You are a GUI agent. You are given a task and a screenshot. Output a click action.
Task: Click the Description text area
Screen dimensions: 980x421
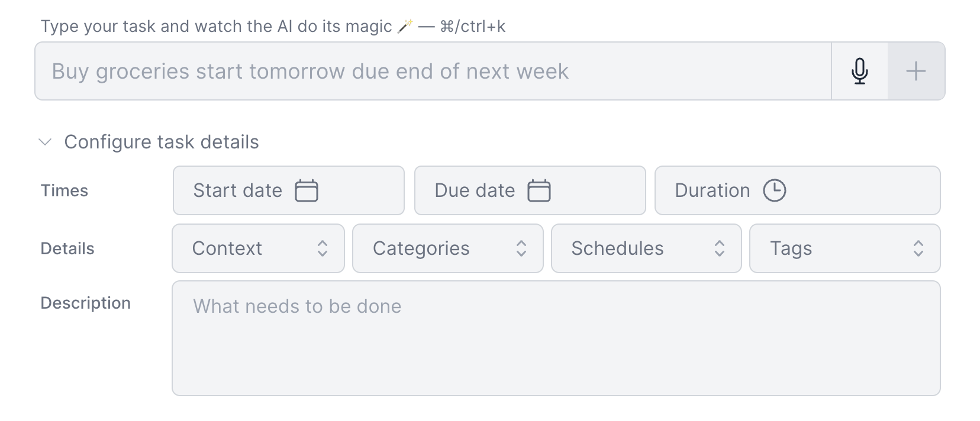coord(555,338)
